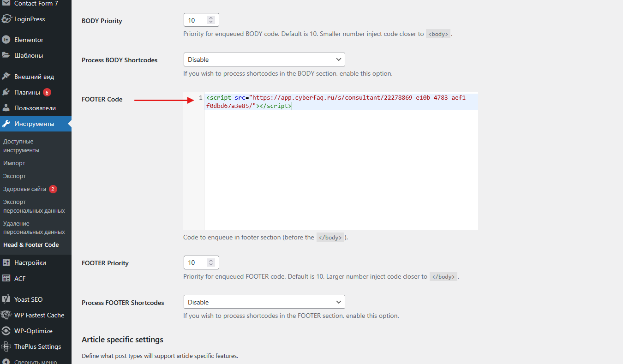Click the Внешний вид brush icon
The height and width of the screenshot is (364, 623).
pos(6,77)
